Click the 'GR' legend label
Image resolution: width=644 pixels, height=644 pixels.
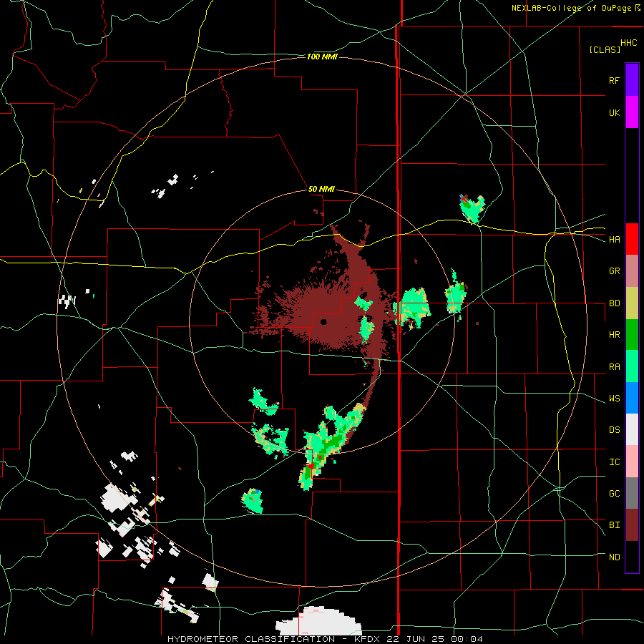point(614,271)
